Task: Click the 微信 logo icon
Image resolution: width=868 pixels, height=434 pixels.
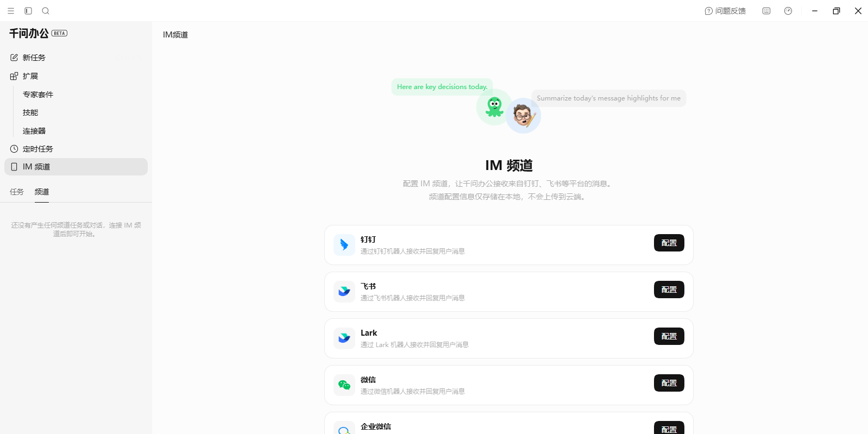Action: click(344, 385)
